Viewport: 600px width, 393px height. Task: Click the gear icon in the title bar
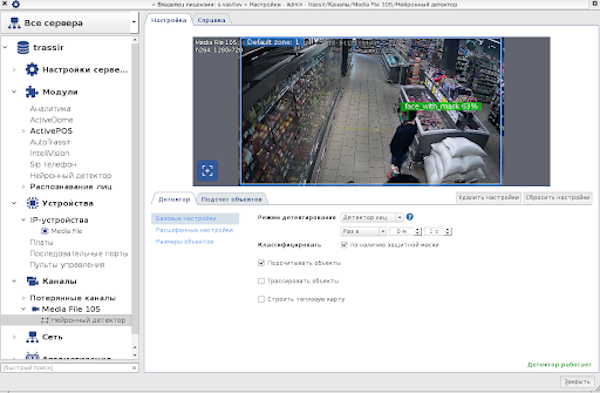(x=16, y=4)
